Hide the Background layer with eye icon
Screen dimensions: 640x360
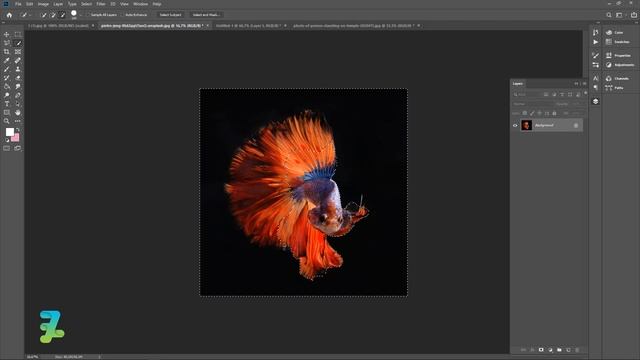click(x=515, y=126)
